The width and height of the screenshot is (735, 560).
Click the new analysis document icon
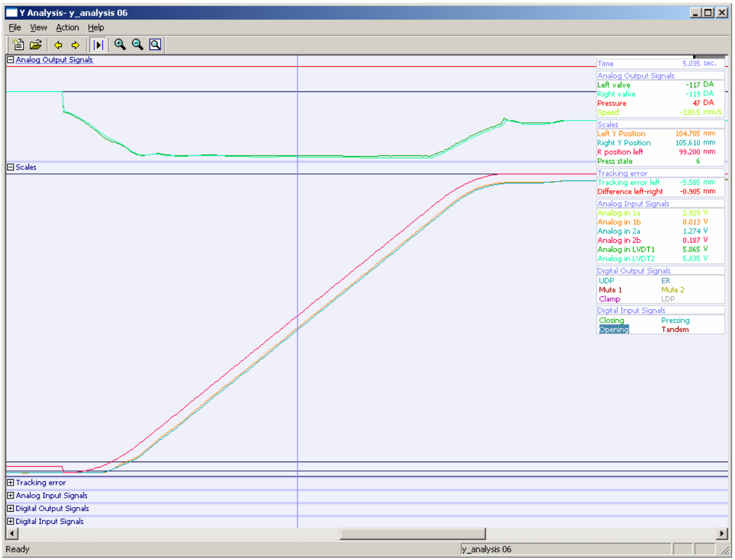18,45
